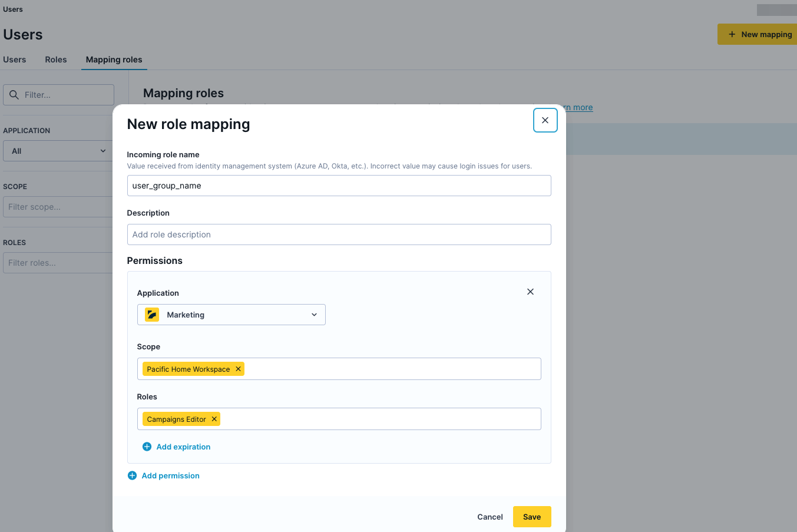The image size is (797, 532).
Task: Click the search magnifier in the Filter box
Action: click(x=14, y=94)
